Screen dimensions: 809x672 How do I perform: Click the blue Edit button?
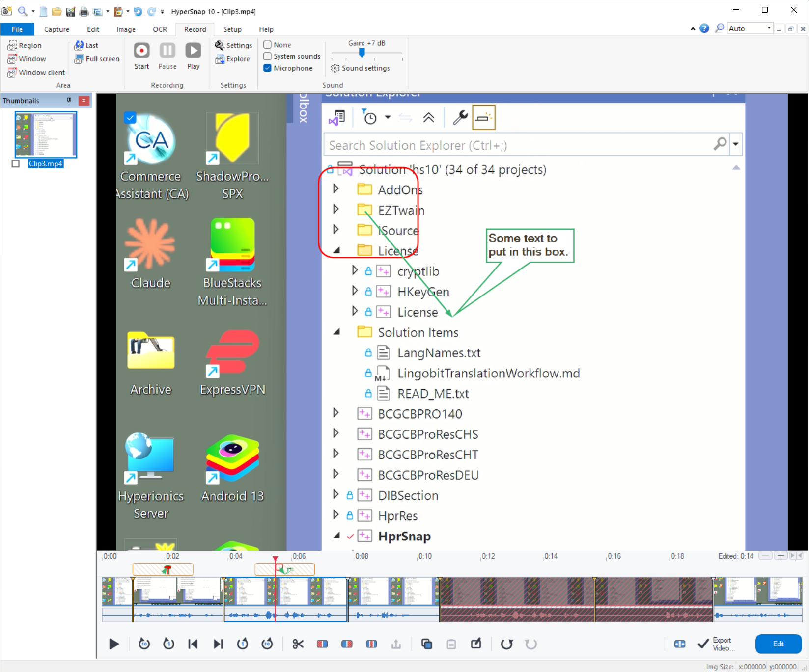pos(778,644)
